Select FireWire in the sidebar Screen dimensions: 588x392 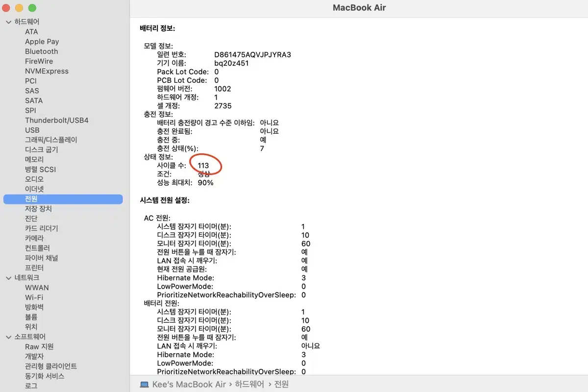tap(39, 61)
